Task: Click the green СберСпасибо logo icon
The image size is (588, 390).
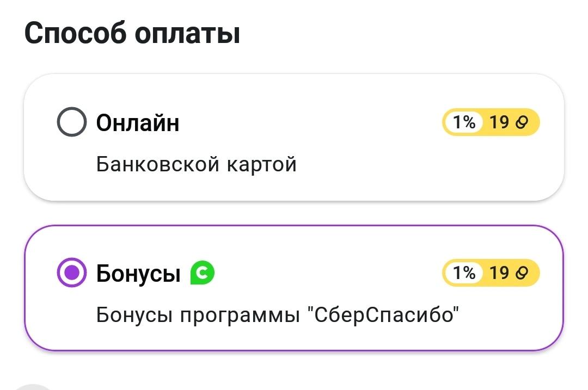Action: (x=203, y=273)
